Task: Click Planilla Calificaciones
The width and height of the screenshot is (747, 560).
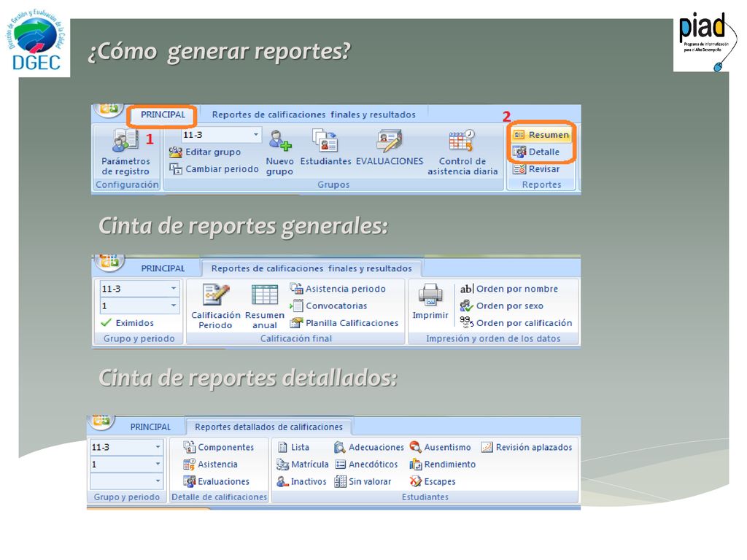Action: [x=344, y=323]
